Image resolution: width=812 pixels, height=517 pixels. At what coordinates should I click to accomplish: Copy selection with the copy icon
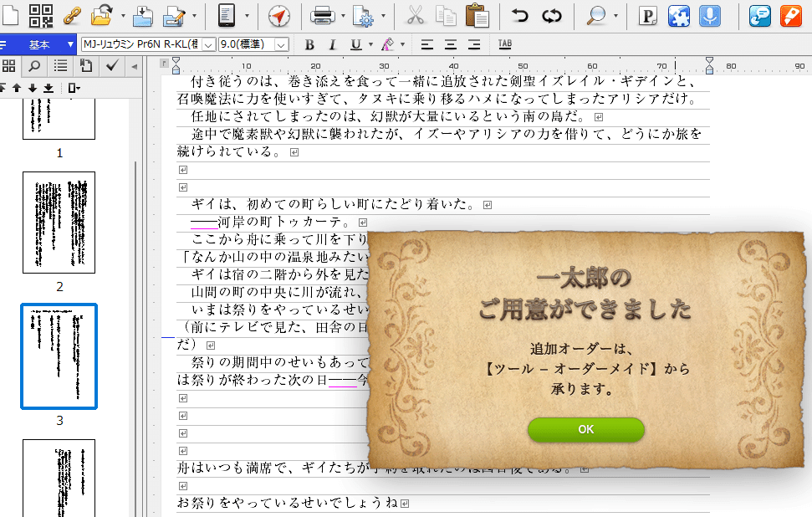point(446,16)
